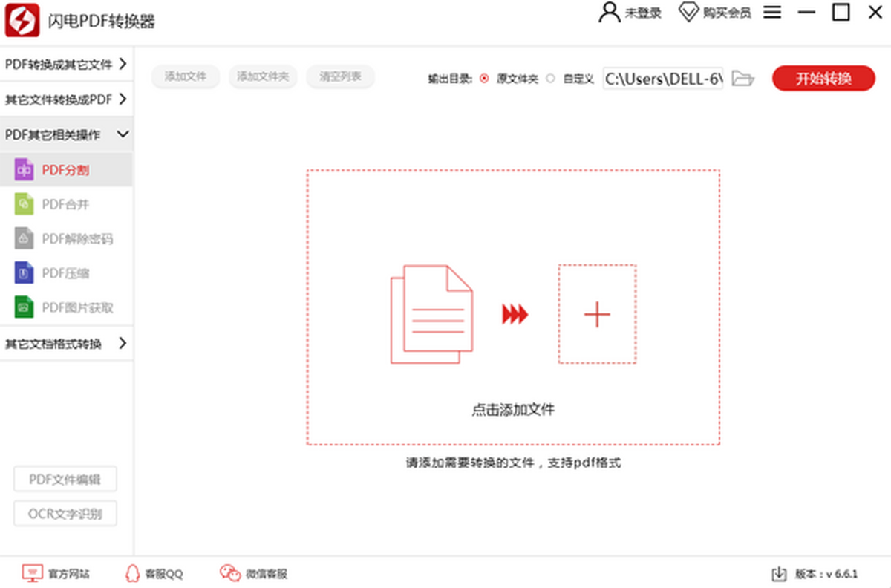This screenshot has width=891, height=588.
Task: Browse output folder with folder icon
Action: pos(742,78)
